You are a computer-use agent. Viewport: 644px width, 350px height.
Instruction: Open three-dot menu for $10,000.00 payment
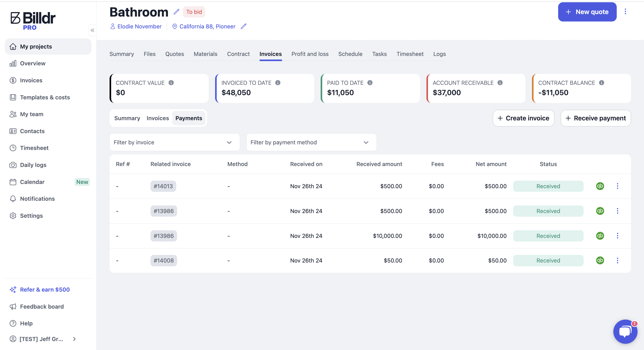pyautogui.click(x=617, y=236)
